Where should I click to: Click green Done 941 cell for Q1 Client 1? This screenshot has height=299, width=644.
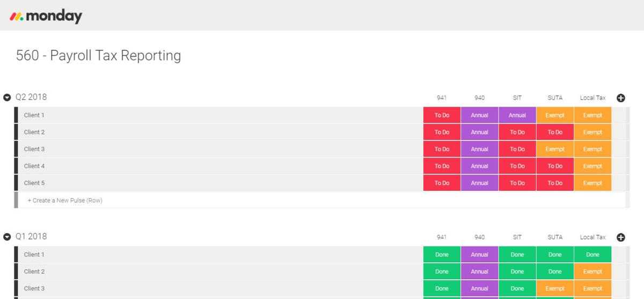tap(442, 255)
